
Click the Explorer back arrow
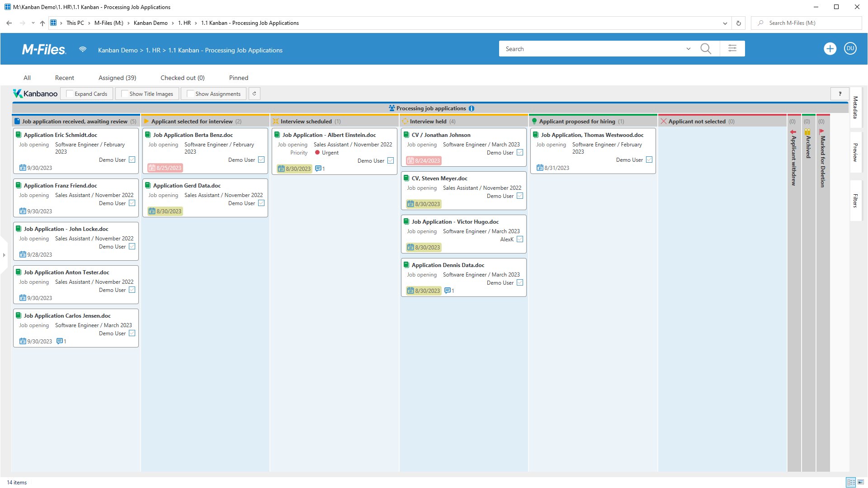click(9, 23)
